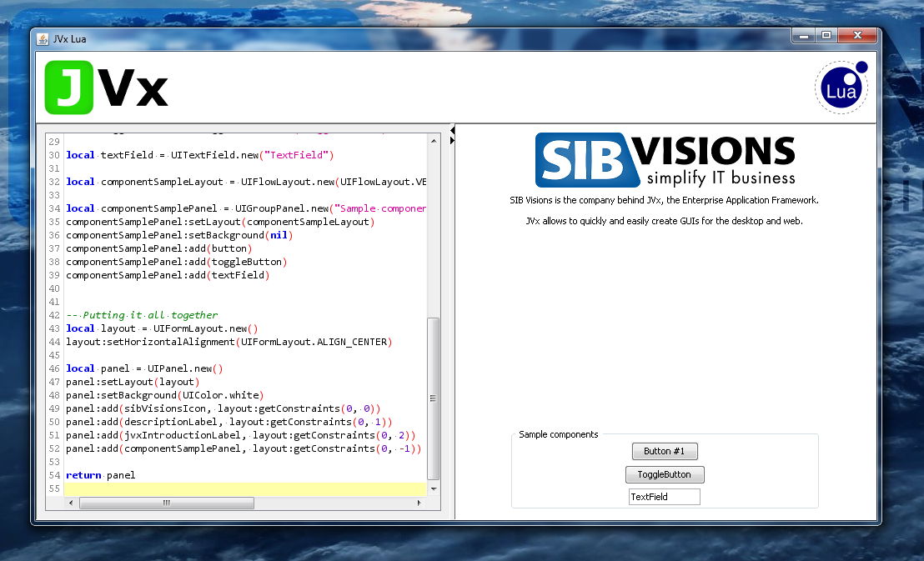Click the Button #1 sample button

pos(665,452)
